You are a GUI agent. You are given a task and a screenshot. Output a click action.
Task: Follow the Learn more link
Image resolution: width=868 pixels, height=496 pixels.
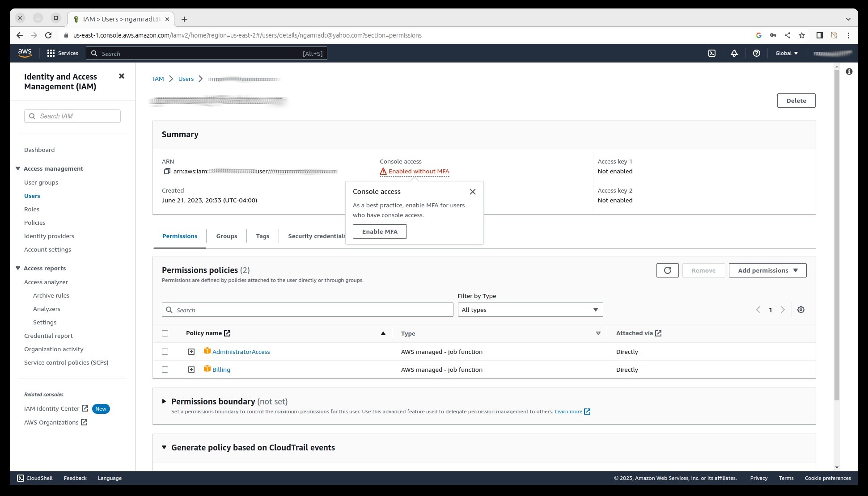(572, 412)
